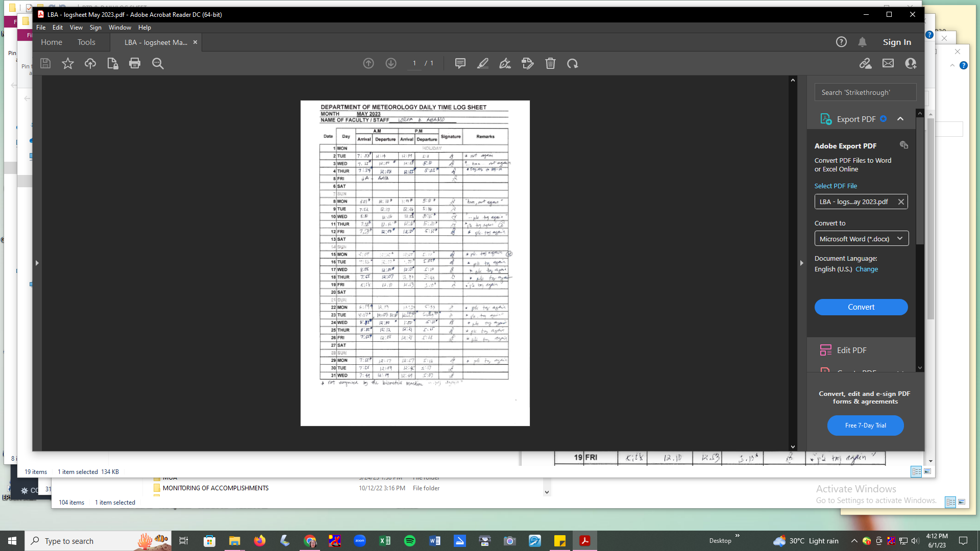Send file by email envelope icon
980x551 pixels.
click(x=888, y=63)
